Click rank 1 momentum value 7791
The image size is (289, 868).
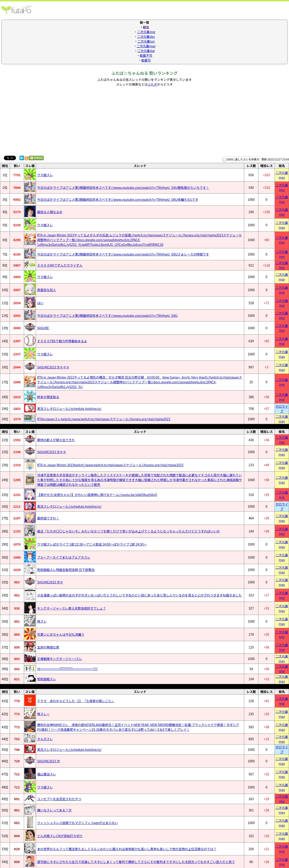point(17,175)
